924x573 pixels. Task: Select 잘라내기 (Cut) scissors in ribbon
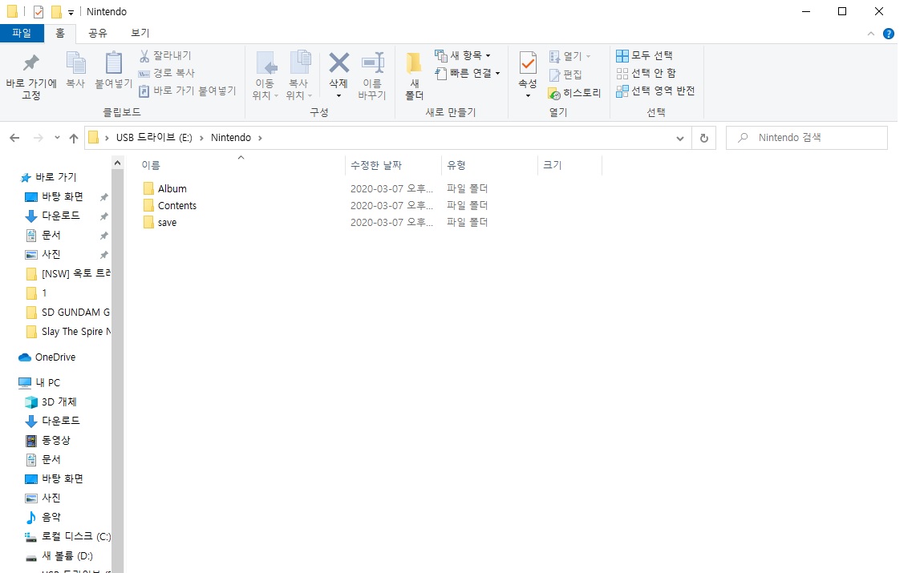click(x=165, y=55)
